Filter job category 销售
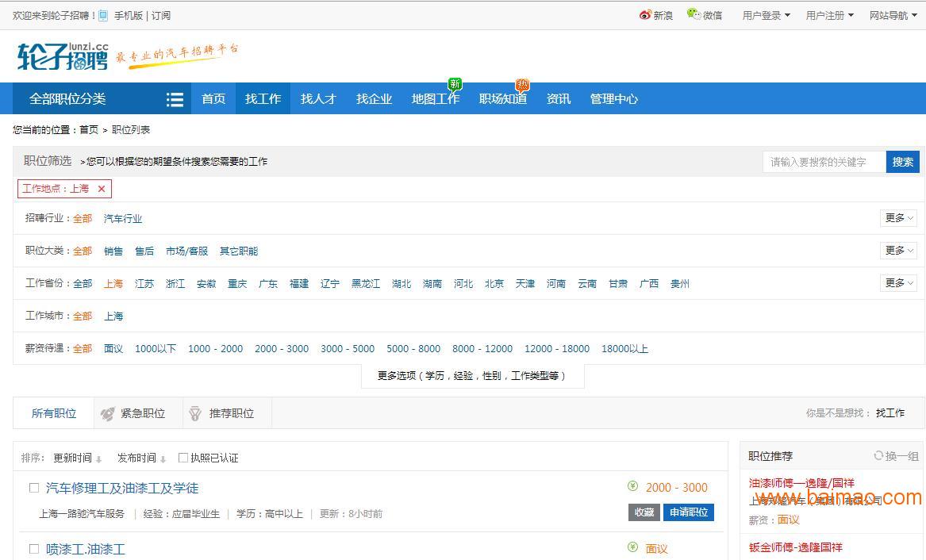 point(113,251)
